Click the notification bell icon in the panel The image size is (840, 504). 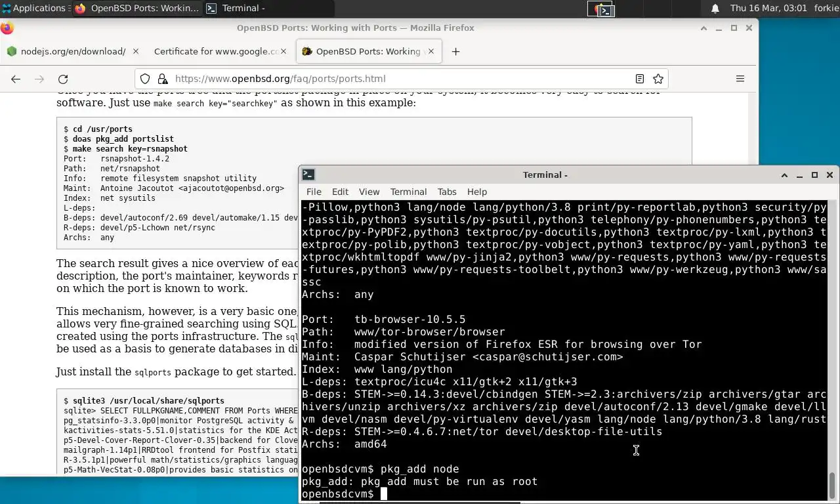(715, 9)
